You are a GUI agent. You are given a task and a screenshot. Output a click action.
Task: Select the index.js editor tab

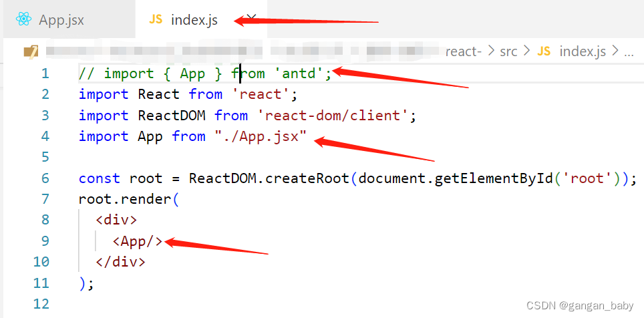click(201, 20)
